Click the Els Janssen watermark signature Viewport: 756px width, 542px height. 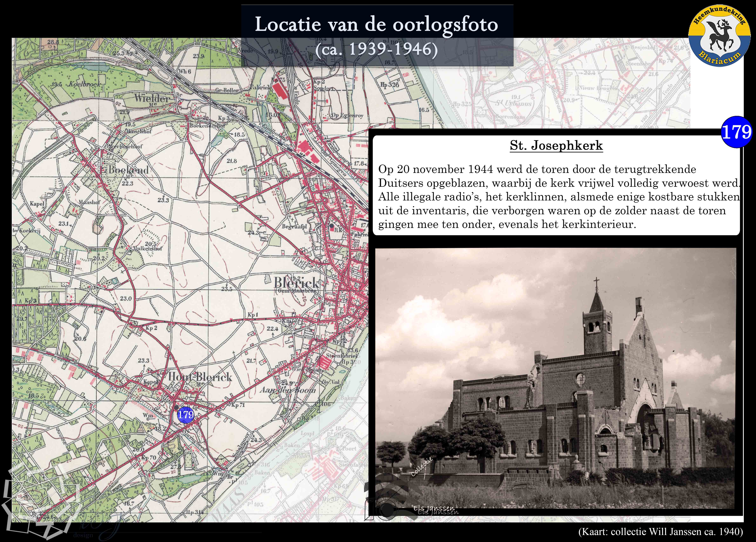(434, 508)
